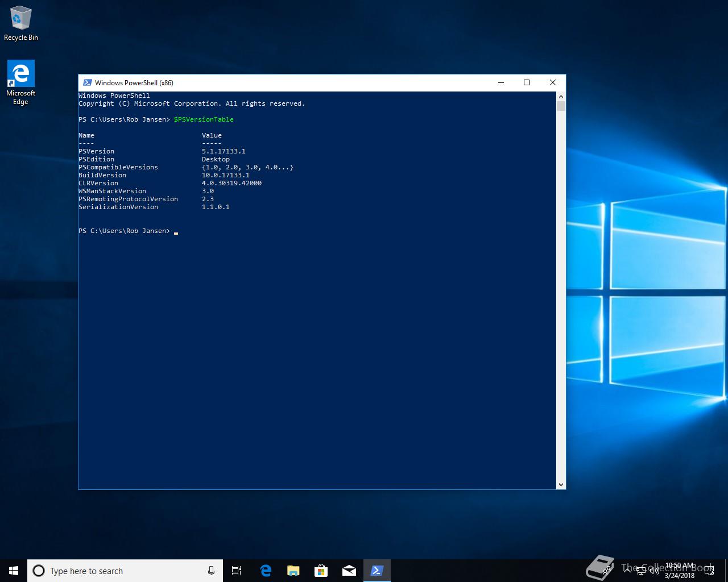Click the 'Copyright (C) Microsoft Corporation' line
Viewport: 728px width, 582px height.
(192, 103)
